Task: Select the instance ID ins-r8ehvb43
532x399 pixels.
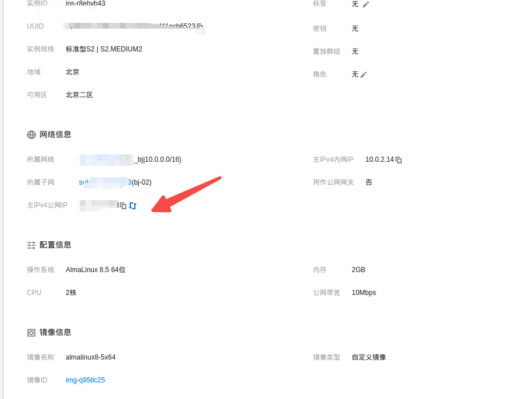Action: coord(86,3)
